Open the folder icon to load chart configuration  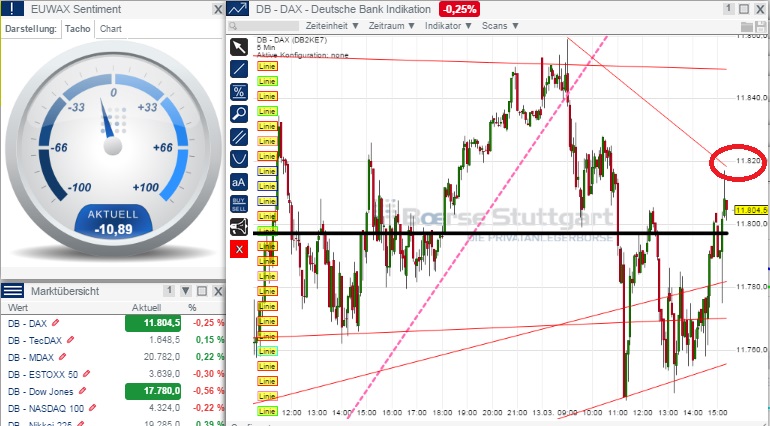(x=746, y=27)
